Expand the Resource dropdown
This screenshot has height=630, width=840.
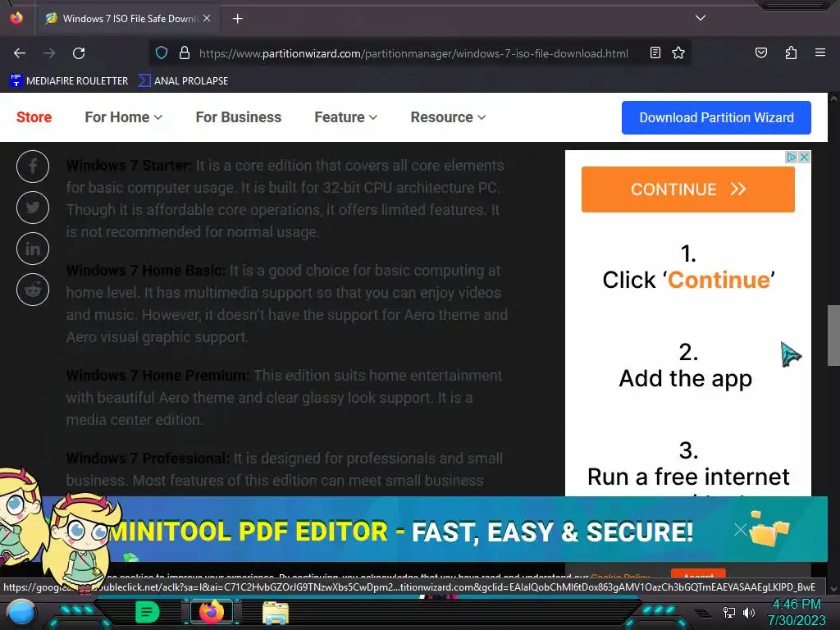pyautogui.click(x=448, y=117)
